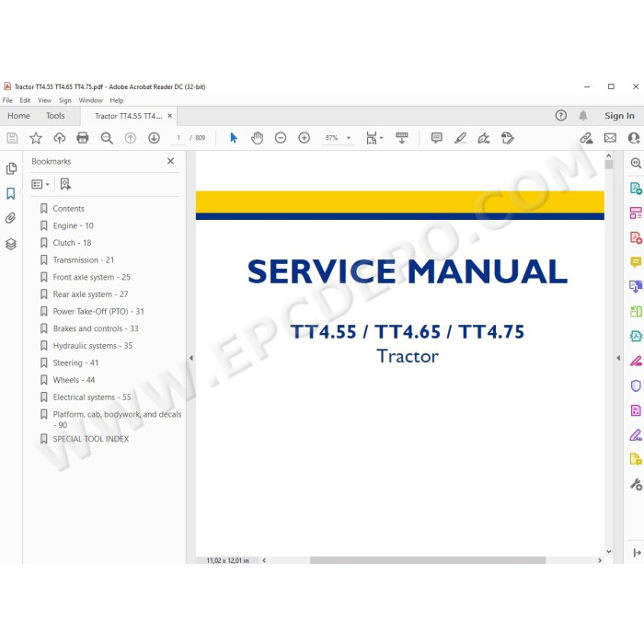The image size is (644, 644).
Task: Go to next page arrow
Action: click(x=154, y=138)
